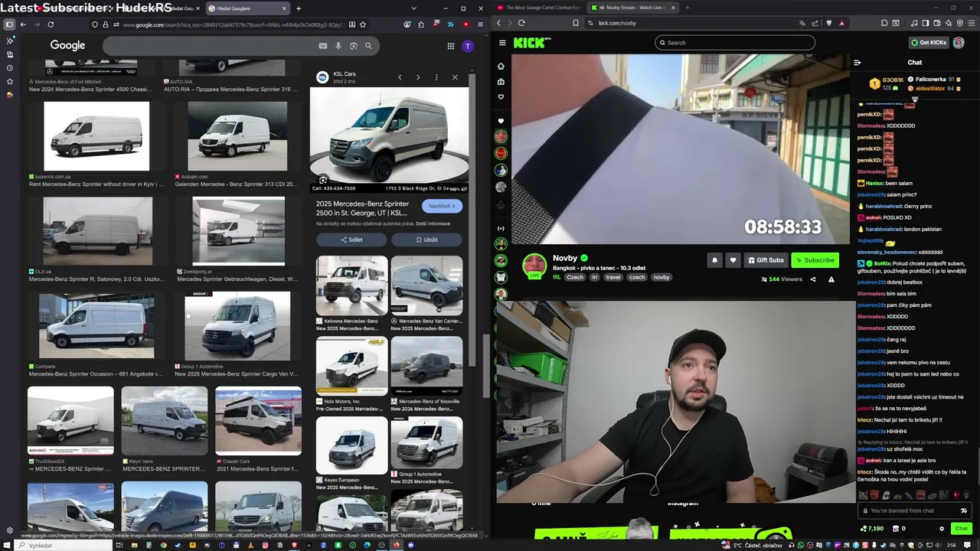The height and width of the screenshot is (551, 980).
Task: Click the Get KICKs button
Action: click(x=929, y=43)
